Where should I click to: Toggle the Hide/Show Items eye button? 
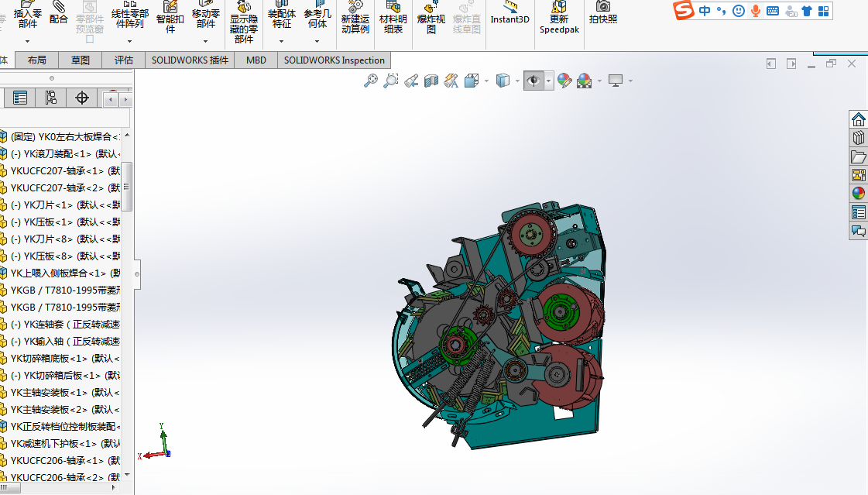click(x=533, y=81)
